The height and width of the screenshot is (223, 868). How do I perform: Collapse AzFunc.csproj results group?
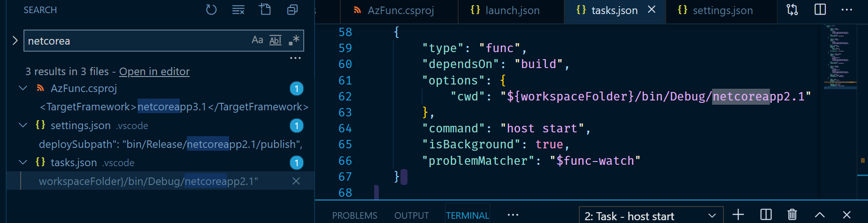(x=23, y=88)
